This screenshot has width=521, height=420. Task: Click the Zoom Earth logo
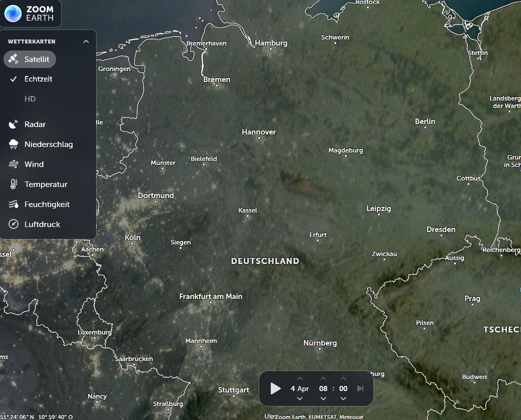coord(31,13)
